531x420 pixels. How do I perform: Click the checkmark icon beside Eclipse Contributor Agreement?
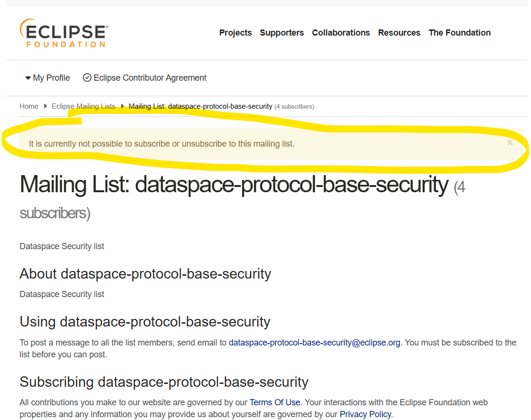click(87, 78)
